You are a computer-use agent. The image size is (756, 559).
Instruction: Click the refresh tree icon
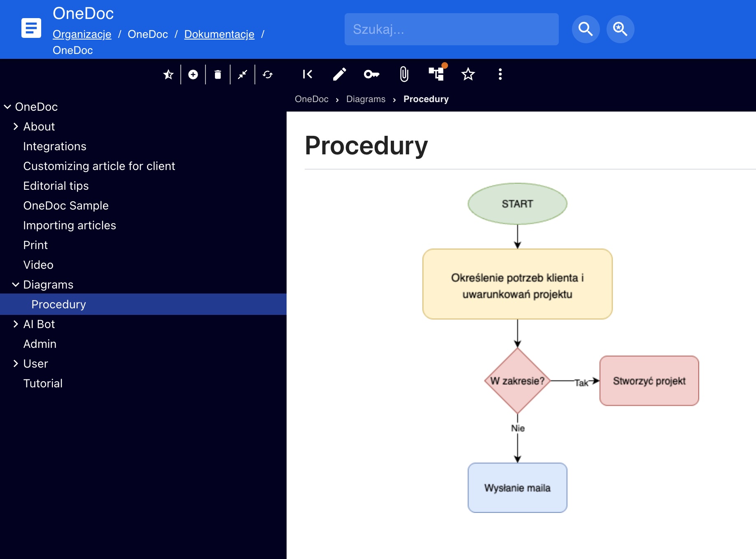[x=268, y=75]
